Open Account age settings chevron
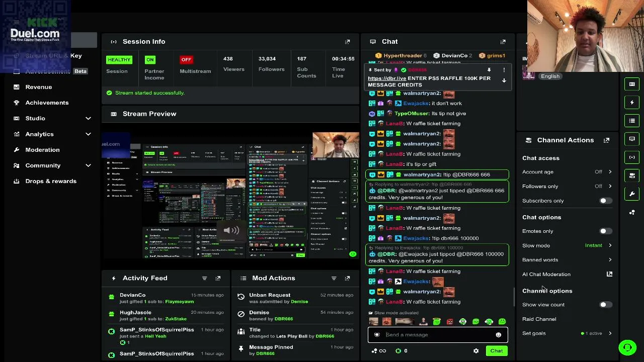Screen dimensions: 644x362 (610, 172)
